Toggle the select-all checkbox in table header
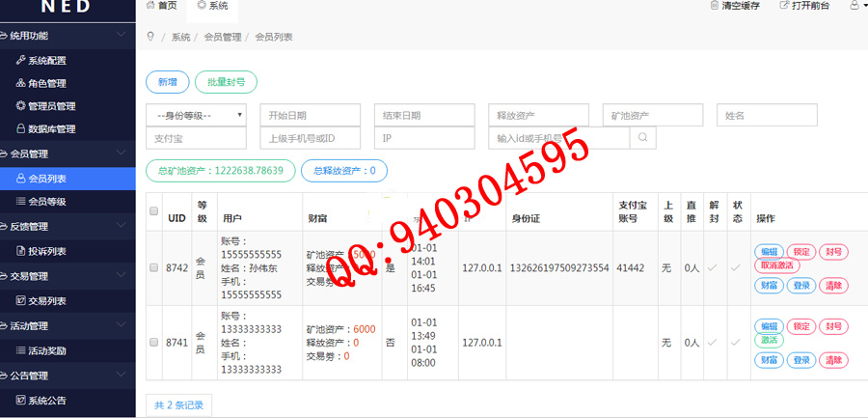The width and height of the screenshot is (868, 418). (x=153, y=211)
